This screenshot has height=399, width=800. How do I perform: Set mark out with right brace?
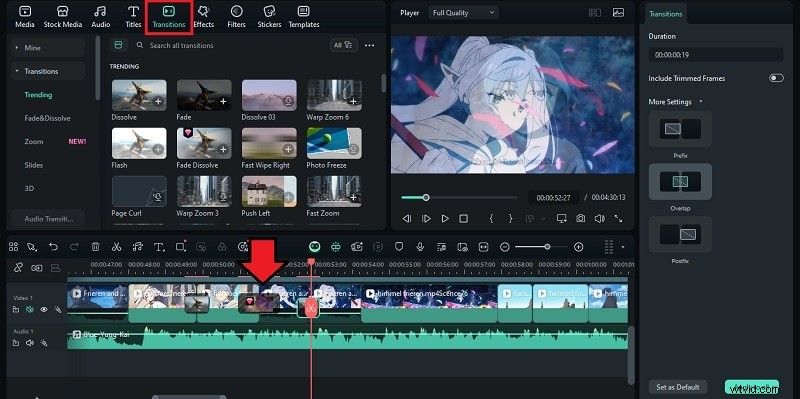tap(510, 218)
